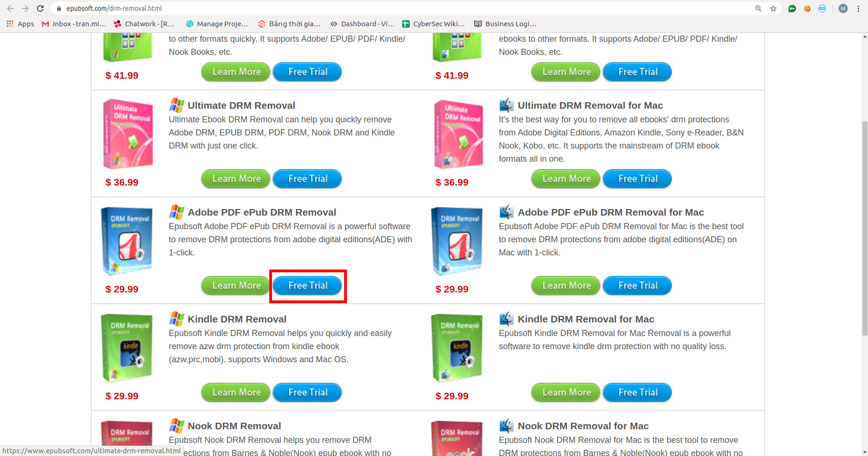
Task: Click Learn More for Kindle DRM Removal
Action: [x=236, y=392]
